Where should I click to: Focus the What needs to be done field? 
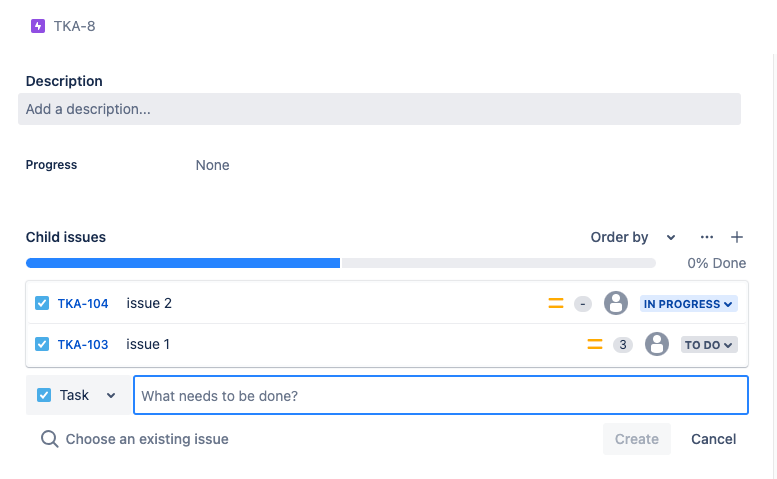441,395
